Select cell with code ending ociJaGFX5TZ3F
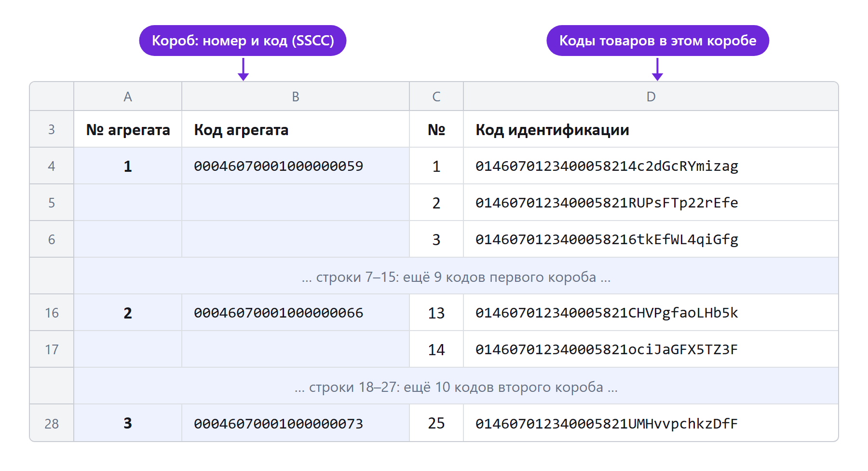This screenshot has height=471, width=868. pyautogui.click(x=651, y=349)
